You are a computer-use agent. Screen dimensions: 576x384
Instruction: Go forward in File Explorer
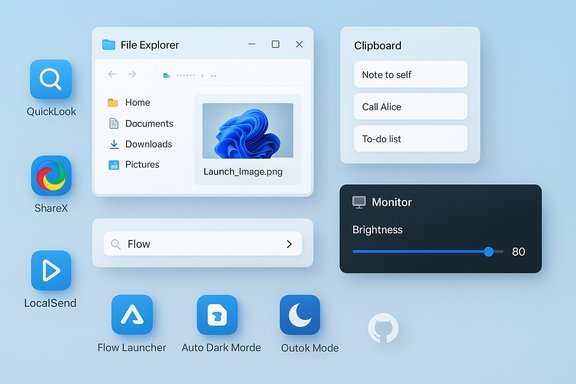pos(132,74)
